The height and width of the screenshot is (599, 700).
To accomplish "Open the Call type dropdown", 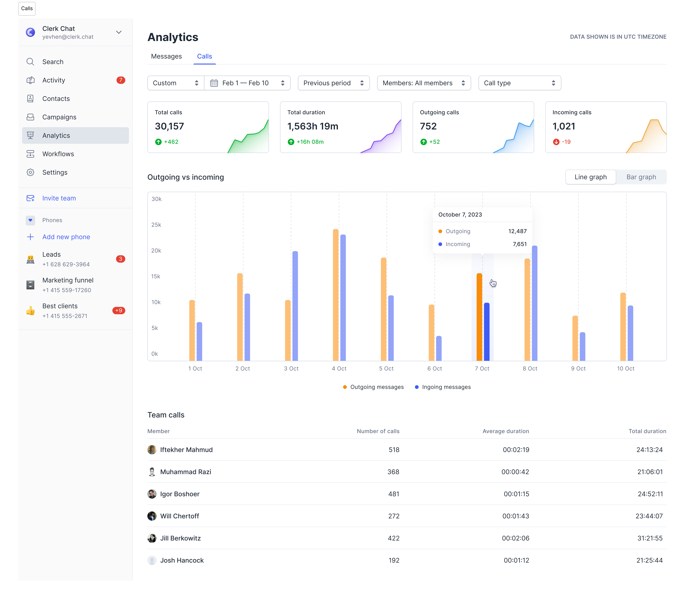I will click(x=519, y=83).
